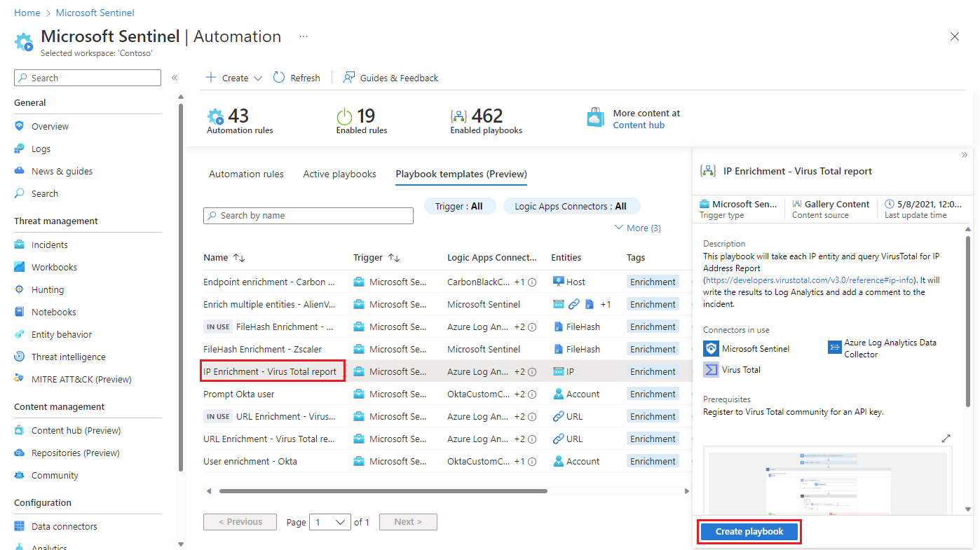
Task: Click the Hunting target icon
Action: click(x=19, y=289)
